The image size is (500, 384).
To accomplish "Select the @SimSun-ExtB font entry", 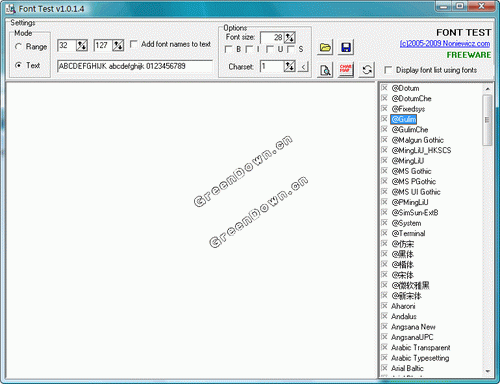I will pyautogui.click(x=415, y=212).
